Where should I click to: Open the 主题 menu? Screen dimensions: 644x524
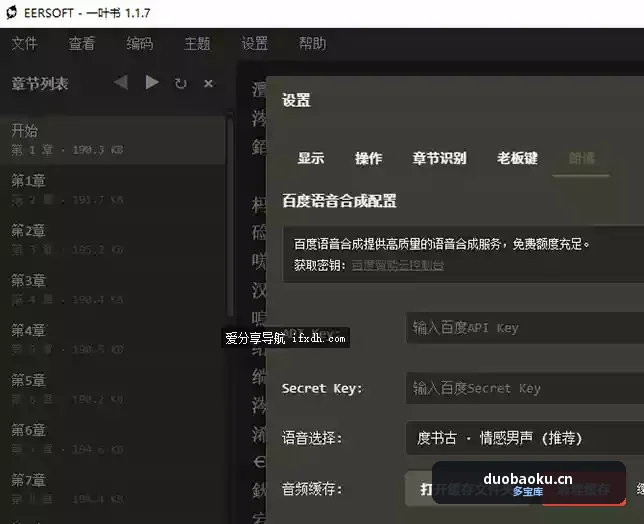[197, 43]
